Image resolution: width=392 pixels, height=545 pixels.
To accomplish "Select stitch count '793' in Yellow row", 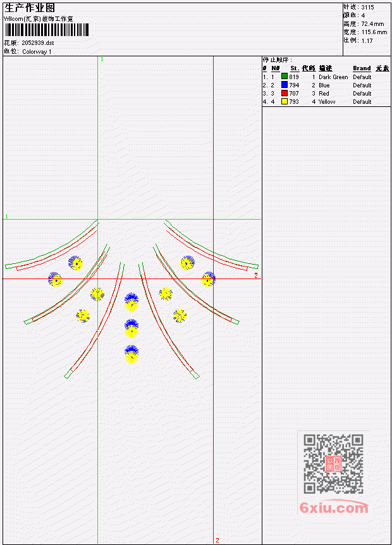I will coord(294,102).
